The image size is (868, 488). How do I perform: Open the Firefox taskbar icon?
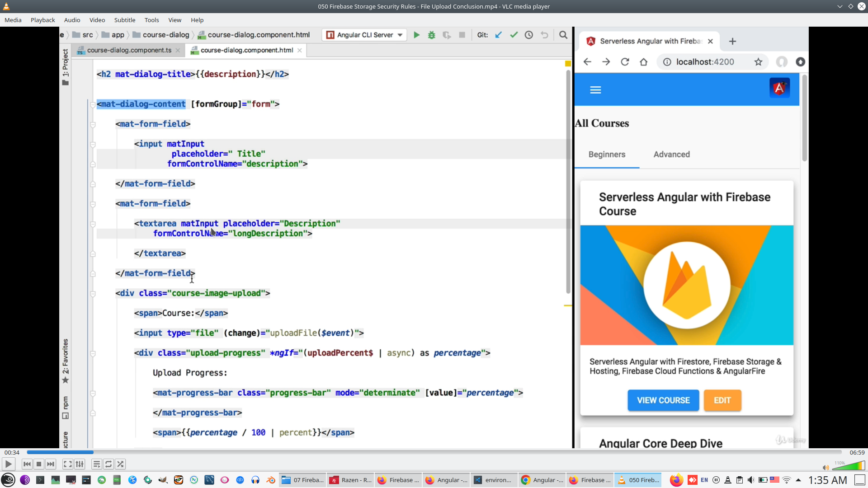(x=676, y=480)
